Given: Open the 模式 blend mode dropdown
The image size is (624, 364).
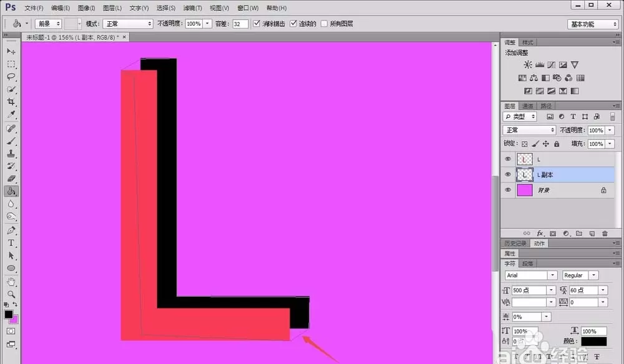Looking at the screenshot, I should [x=128, y=24].
